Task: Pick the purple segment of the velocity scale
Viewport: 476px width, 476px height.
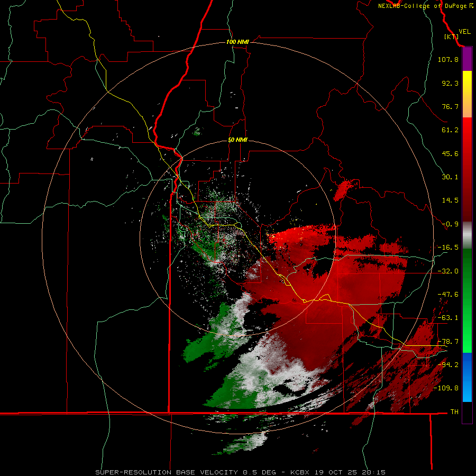Action: (x=467, y=59)
